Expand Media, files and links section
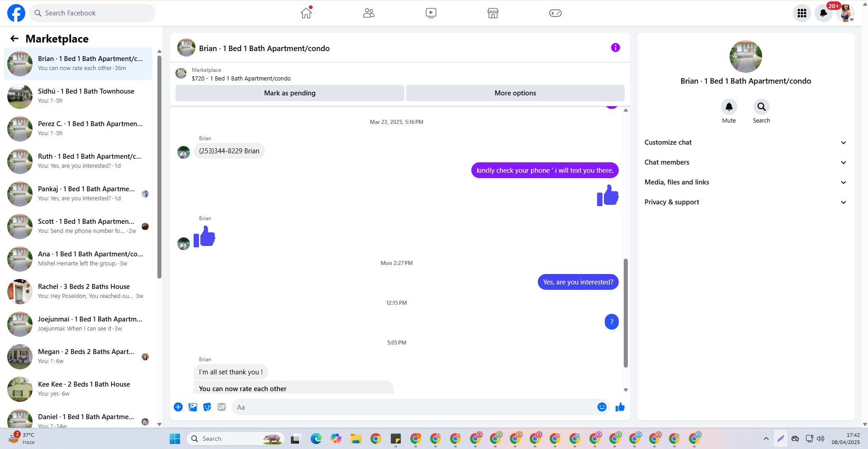The image size is (868, 449). pos(745,182)
